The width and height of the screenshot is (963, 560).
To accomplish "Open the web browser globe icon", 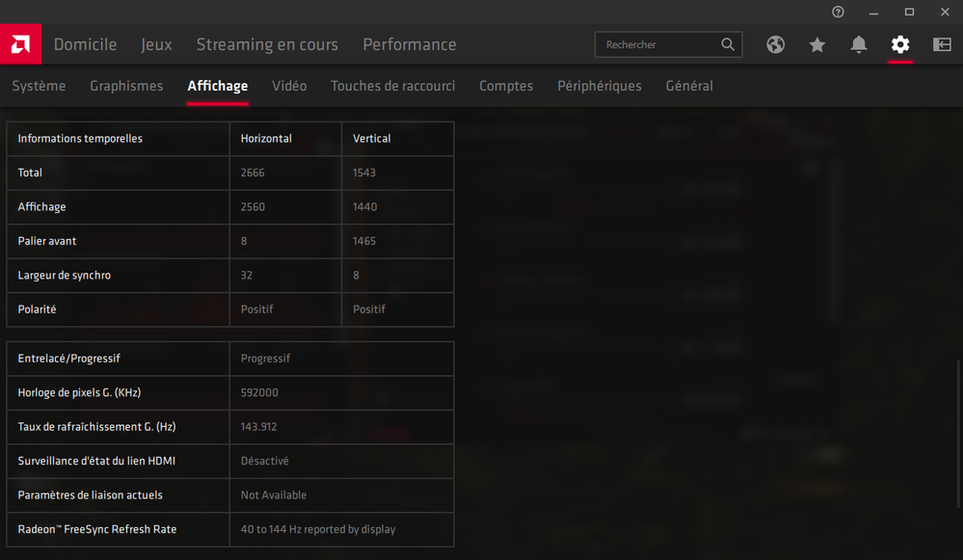I will click(775, 44).
